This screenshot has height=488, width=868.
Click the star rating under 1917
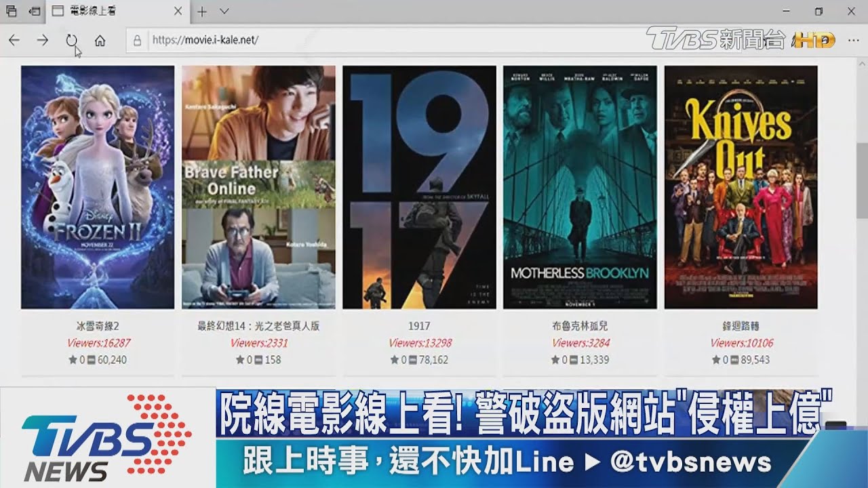click(x=398, y=360)
